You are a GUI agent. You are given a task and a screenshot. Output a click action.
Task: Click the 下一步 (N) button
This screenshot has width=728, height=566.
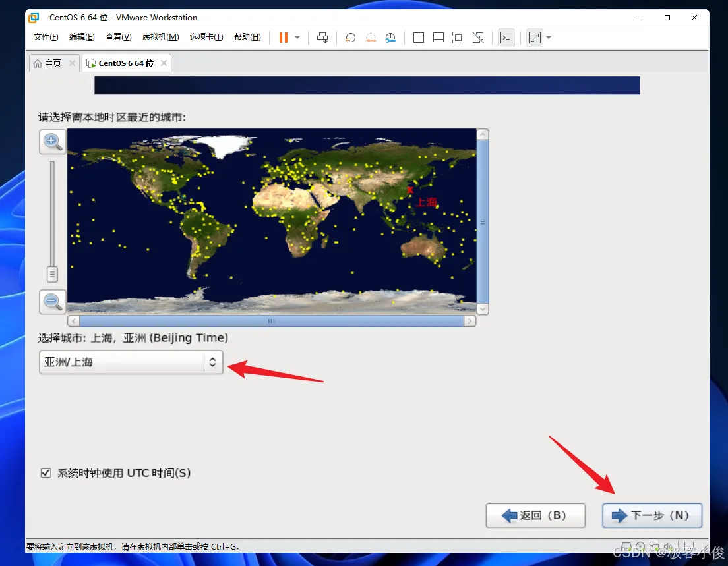[652, 515]
